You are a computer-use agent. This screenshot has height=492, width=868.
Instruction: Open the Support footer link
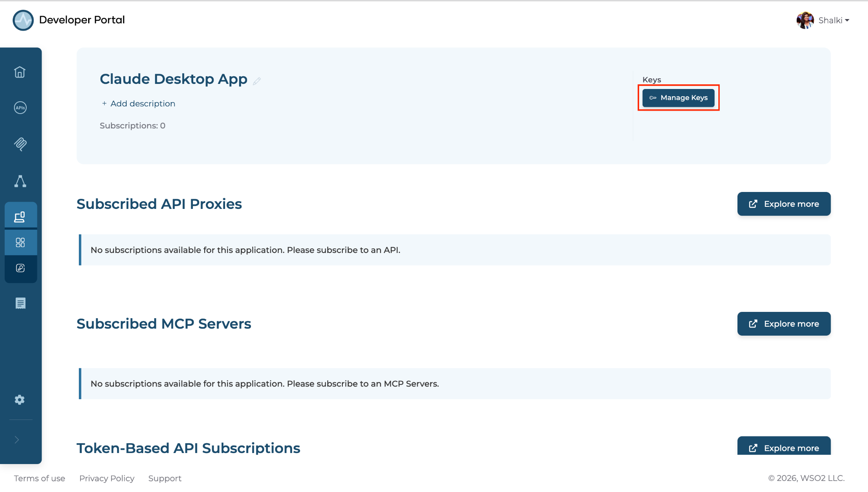coord(165,478)
